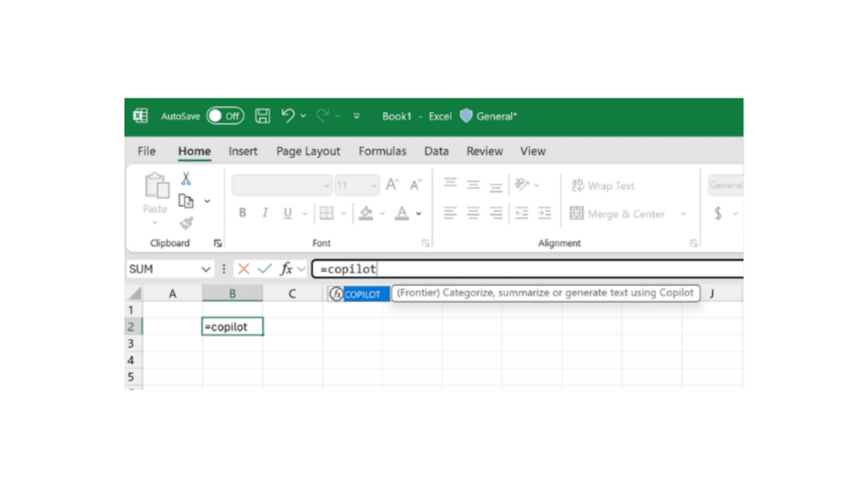The height and width of the screenshot is (488, 868).
Task: Click inside the formula bar showing =copilot
Action: point(527,269)
